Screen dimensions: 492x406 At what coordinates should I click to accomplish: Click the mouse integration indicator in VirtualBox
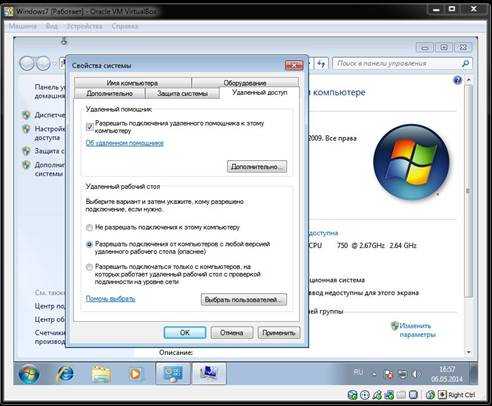(x=430, y=395)
